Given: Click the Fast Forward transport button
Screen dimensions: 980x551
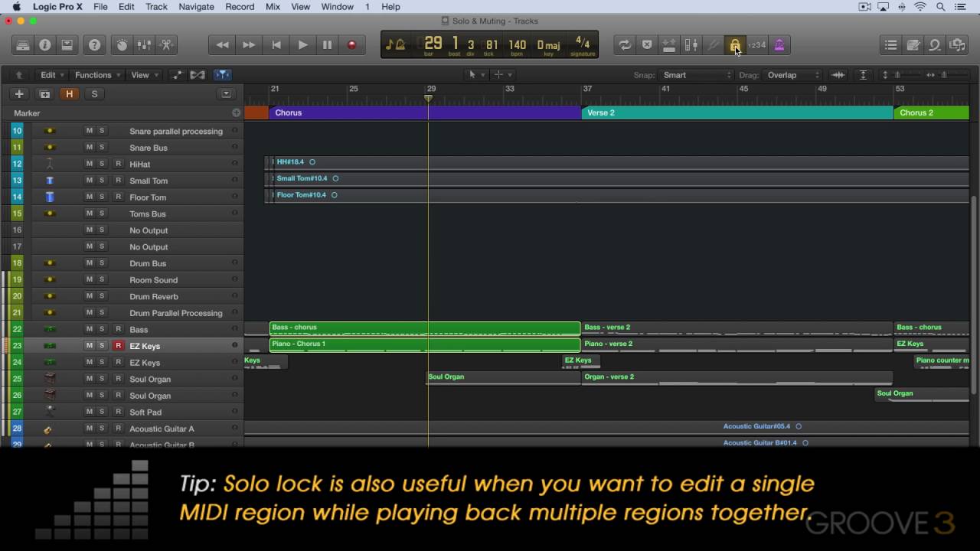Looking at the screenshot, I should 249,45.
